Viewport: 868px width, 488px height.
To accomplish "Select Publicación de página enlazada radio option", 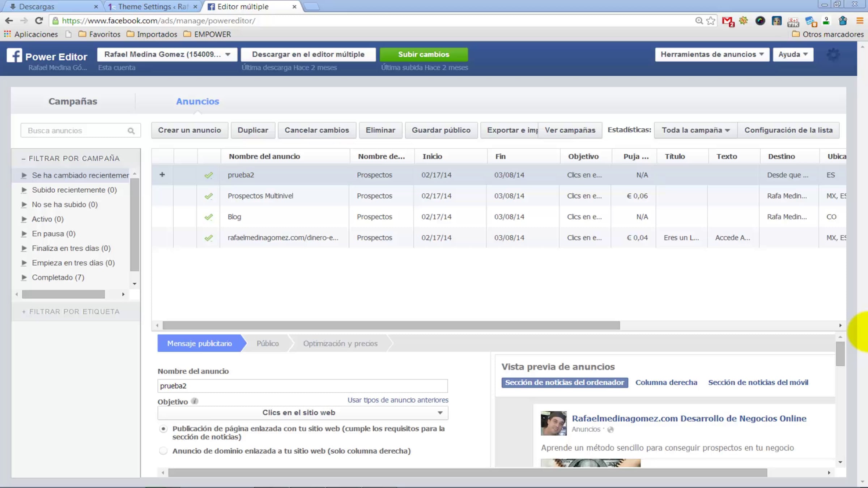I will pyautogui.click(x=163, y=429).
